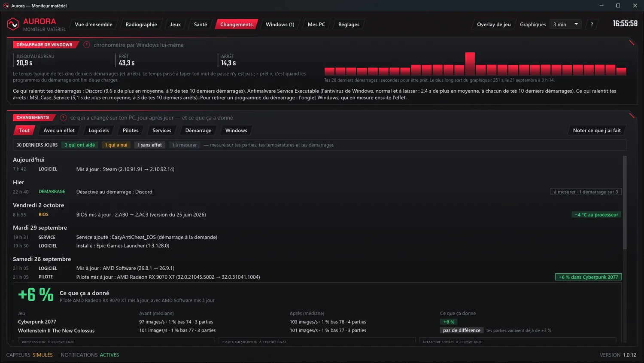The width and height of the screenshot is (644, 363).
Task: Click the Noter ce que j'ai fait button
Action: [x=597, y=131]
